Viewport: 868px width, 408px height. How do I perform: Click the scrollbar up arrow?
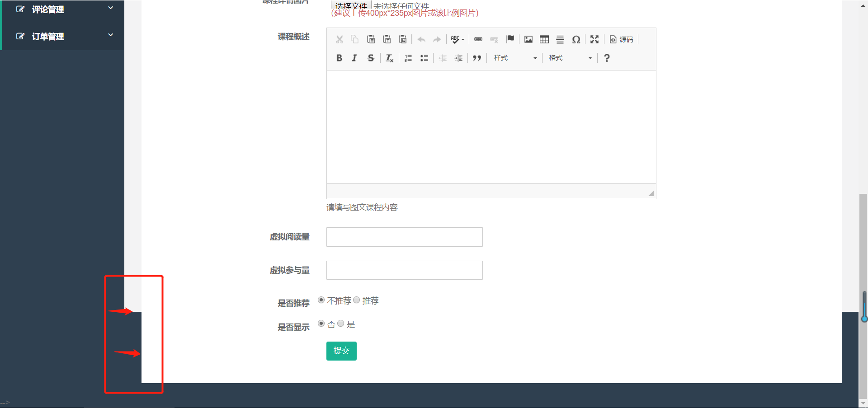click(863, 6)
